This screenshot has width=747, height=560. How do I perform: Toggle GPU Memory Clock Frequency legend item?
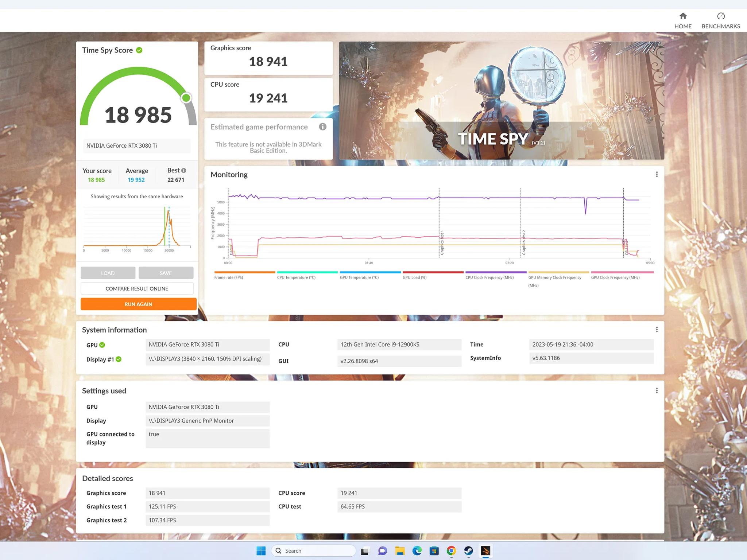[558, 279]
